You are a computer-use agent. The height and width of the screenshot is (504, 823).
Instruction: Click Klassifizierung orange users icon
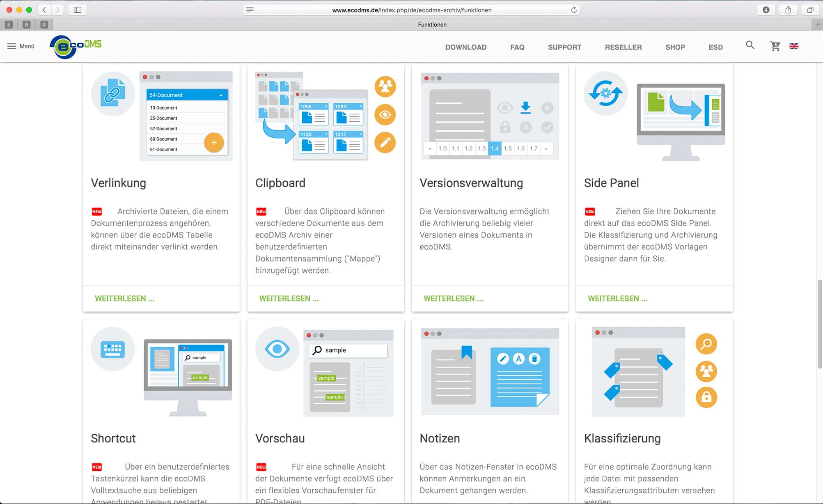pos(706,371)
